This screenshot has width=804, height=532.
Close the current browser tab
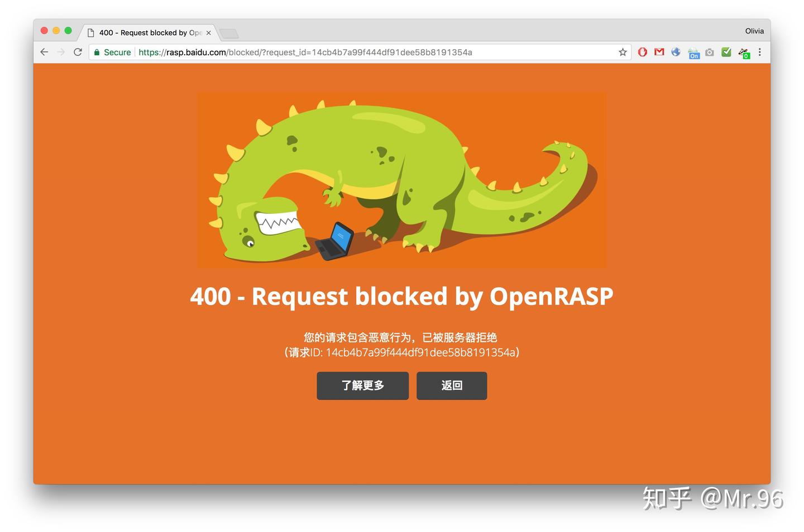point(208,33)
